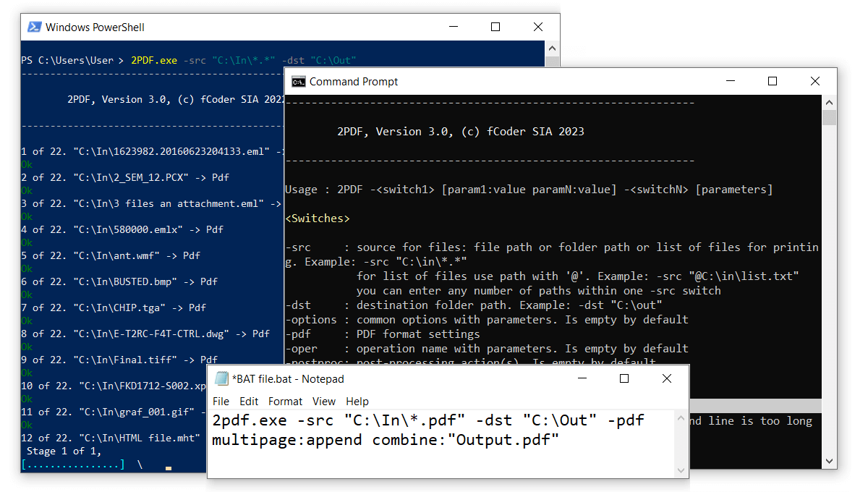Close the Windows PowerShell window
The width and height of the screenshot is (868, 492).
point(538,27)
